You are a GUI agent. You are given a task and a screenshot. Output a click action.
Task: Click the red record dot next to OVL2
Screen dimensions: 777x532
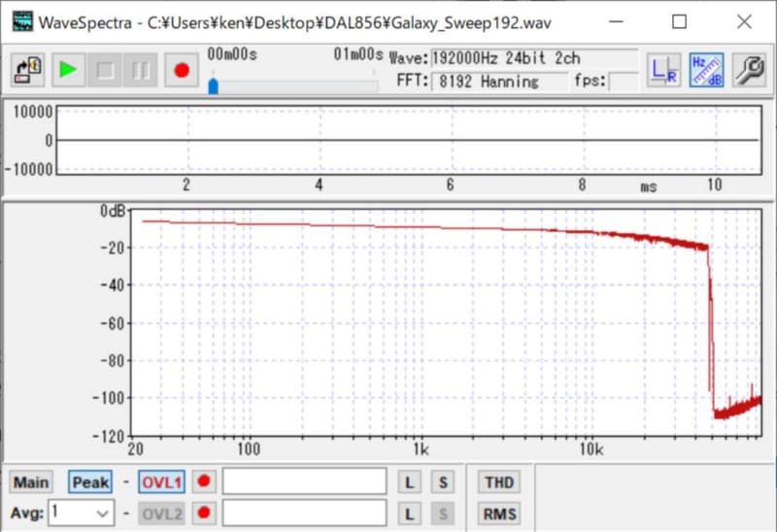[x=204, y=513]
